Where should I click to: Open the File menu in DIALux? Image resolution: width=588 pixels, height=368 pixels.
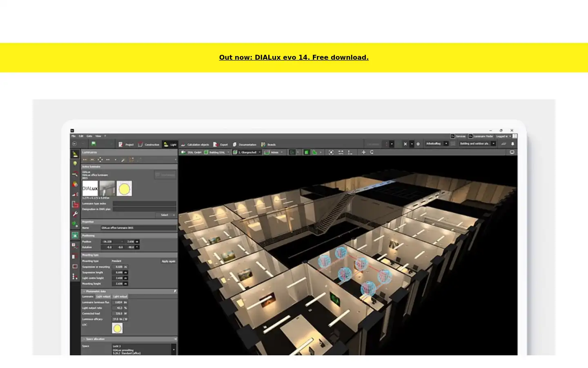pos(73,136)
